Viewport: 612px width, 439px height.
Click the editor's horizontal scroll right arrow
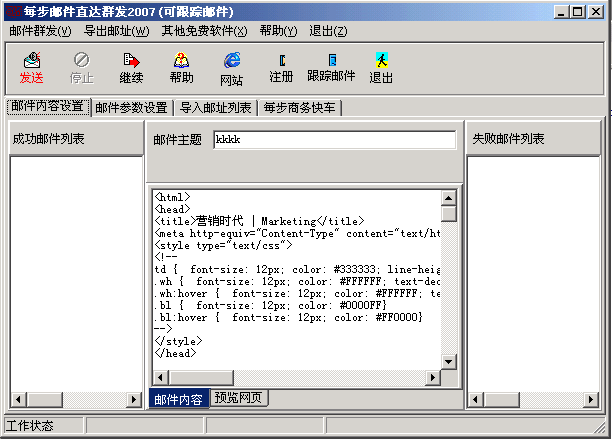coord(433,377)
